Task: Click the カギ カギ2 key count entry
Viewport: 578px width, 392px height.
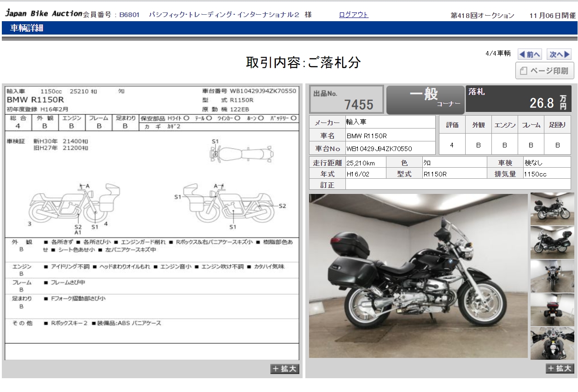Action: point(162,126)
